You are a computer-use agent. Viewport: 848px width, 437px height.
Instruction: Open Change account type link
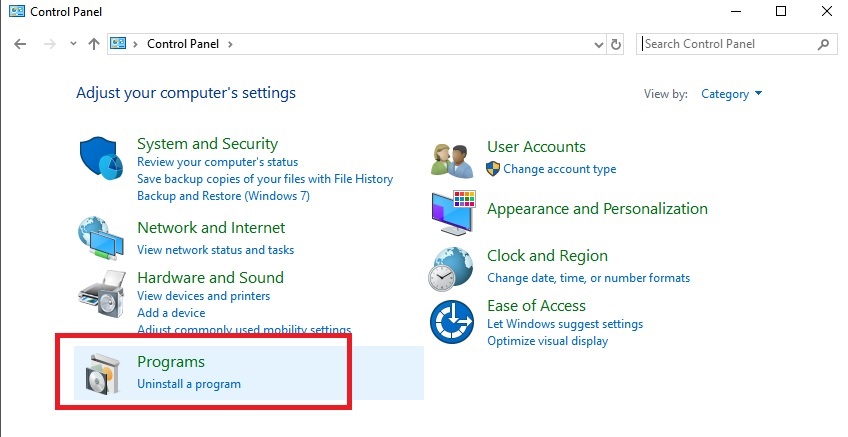[559, 169]
